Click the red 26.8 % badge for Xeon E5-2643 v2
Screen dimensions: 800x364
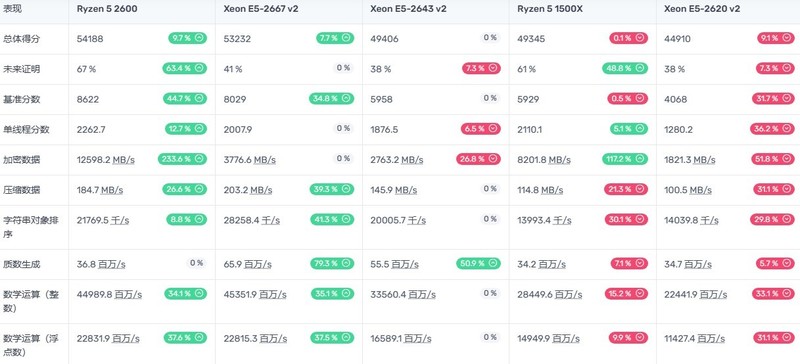click(x=478, y=159)
